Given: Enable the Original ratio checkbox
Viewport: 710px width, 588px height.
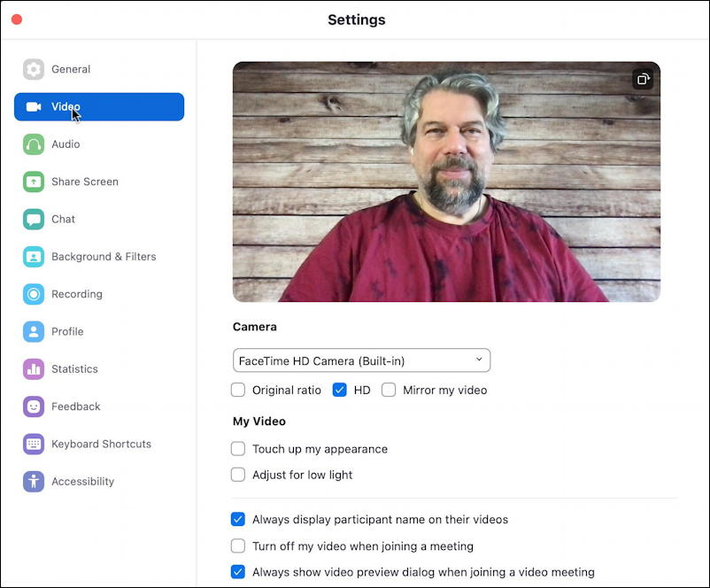Looking at the screenshot, I should pyautogui.click(x=238, y=390).
